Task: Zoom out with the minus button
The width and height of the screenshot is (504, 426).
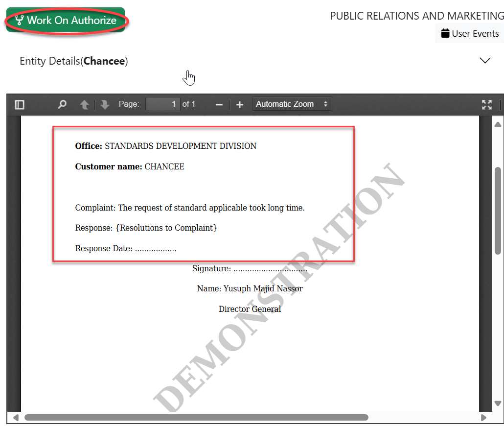Action: click(x=219, y=104)
